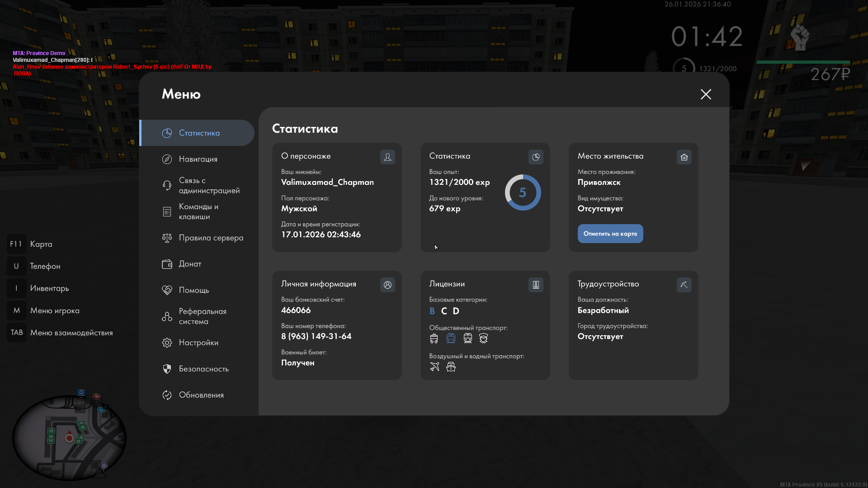Click the profile icon in О персонаже card
This screenshot has width=868, height=488.
pos(387,157)
